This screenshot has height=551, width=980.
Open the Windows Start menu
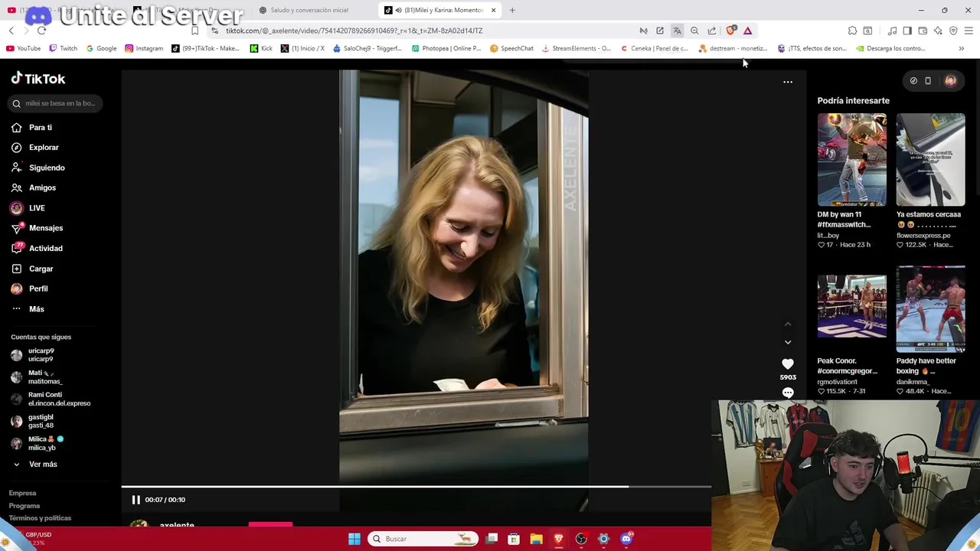coord(354,539)
